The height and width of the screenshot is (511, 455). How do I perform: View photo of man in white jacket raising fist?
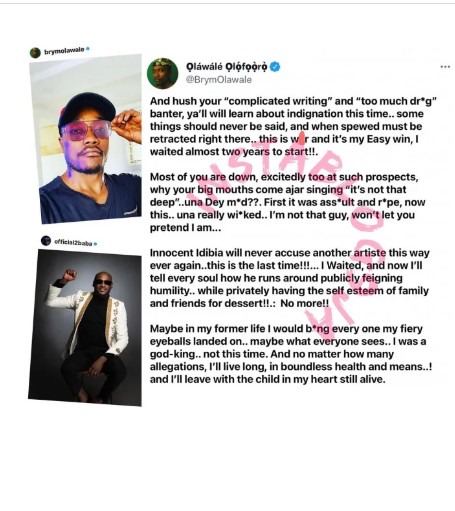pos(85,328)
